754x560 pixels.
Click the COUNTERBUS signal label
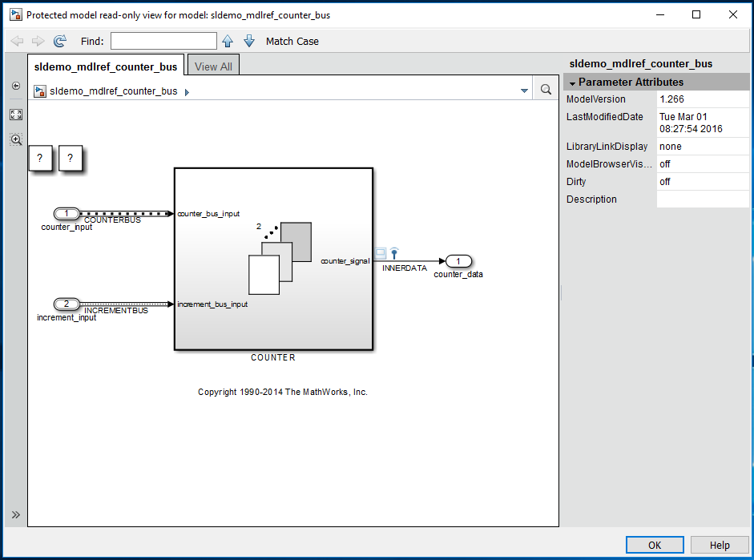(112, 220)
